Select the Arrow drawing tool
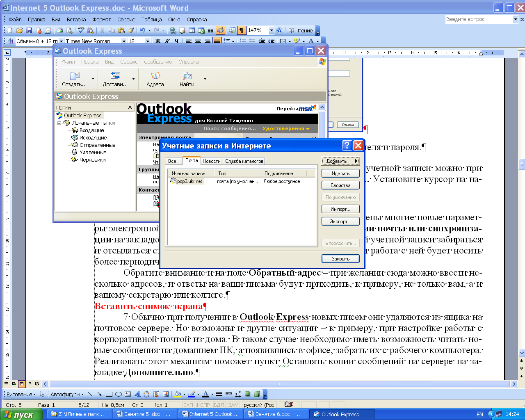Screen dimensions: 525x420 click(99, 394)
